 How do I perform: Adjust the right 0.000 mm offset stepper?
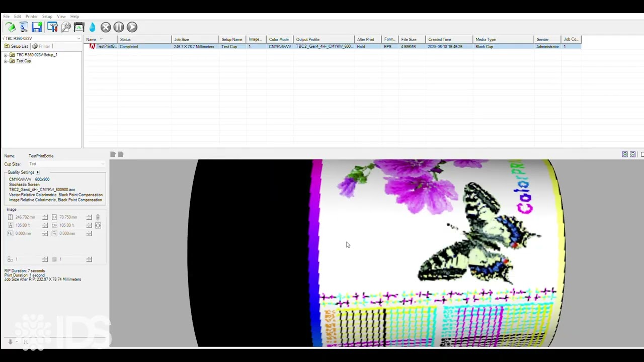tap(89, 233)
